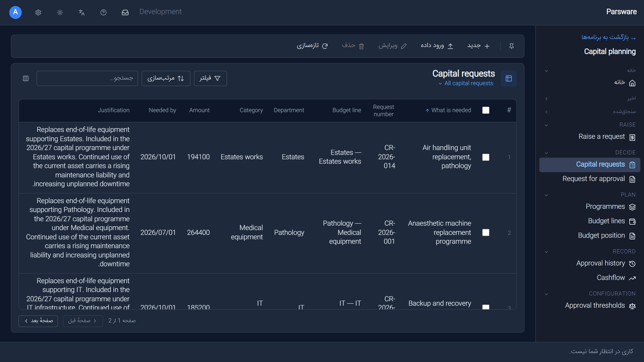The width and height of the screenshot is (644, 362).
Task: Click the ویرایش edit button
Action: click(x=392, y=46)
